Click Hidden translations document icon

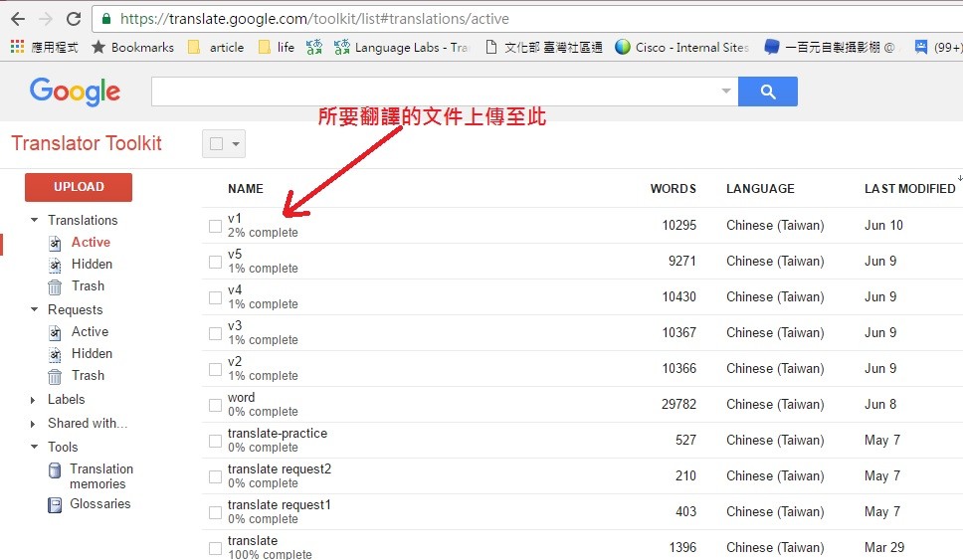55,266
